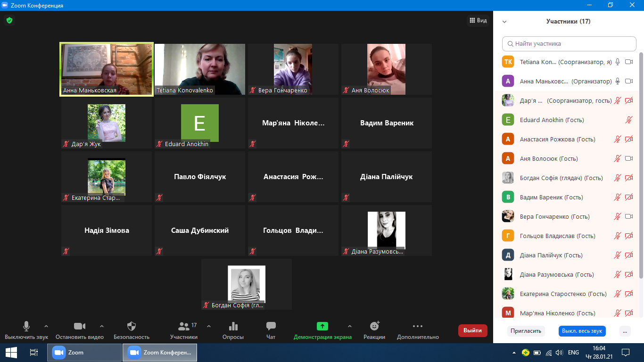
Task: Click the search magnifier in participants panel
Action: click(510, 44)
